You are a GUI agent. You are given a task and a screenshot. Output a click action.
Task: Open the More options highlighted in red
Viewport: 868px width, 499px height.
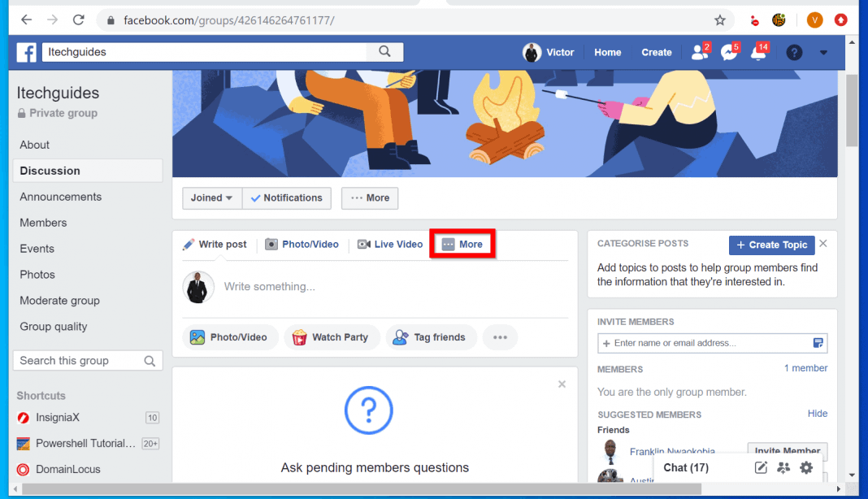point(462,243)
